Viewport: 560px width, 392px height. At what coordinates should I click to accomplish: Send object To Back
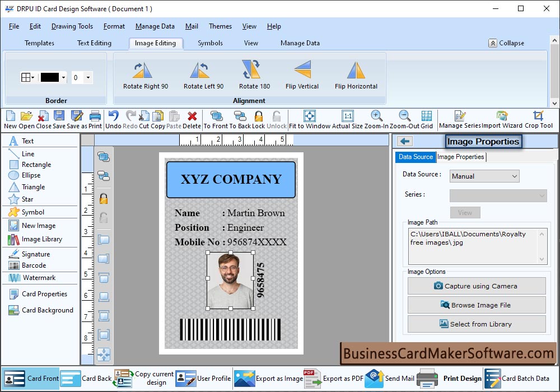pyautogui.click(x=240, y=120)
